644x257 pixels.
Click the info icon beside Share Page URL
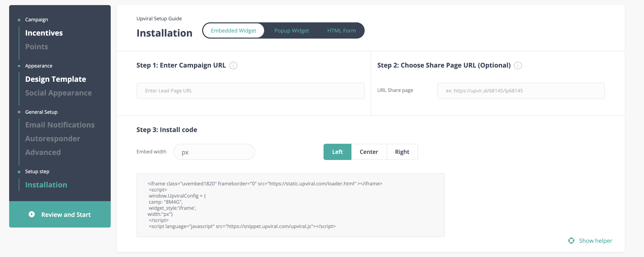[x=518, y=66]
